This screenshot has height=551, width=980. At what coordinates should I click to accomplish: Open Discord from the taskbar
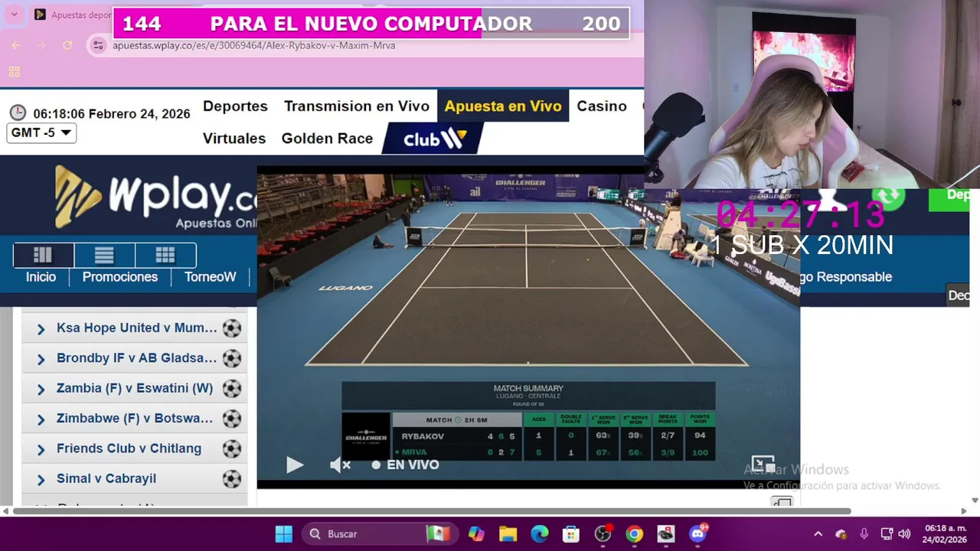tap(697, 533)
